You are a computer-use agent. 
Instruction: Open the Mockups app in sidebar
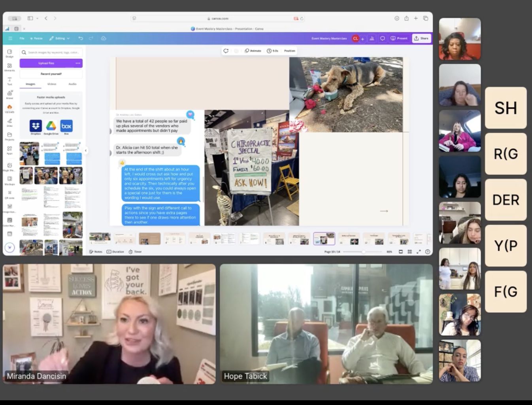tap(9, 181)
